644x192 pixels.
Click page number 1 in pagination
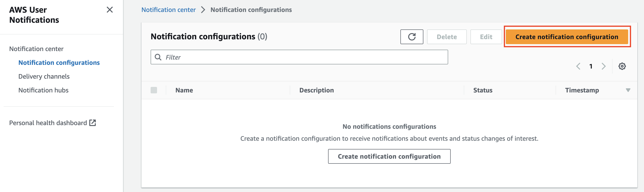point(591,66)
